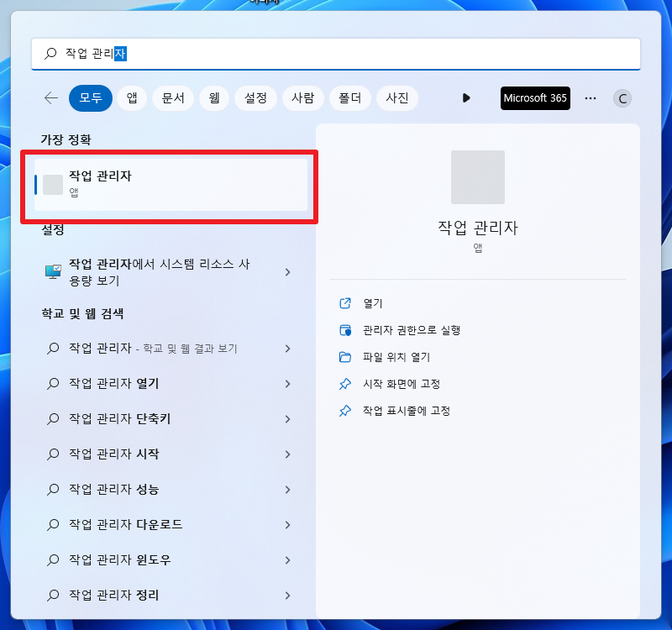Open 작업 관리자 app best match result

[x=171, y=185]
